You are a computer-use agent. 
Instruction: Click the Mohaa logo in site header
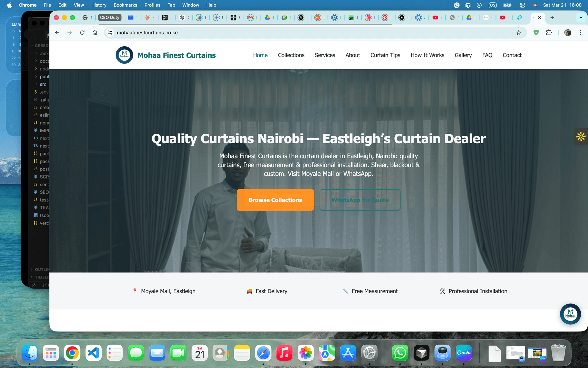click(124, 55)
